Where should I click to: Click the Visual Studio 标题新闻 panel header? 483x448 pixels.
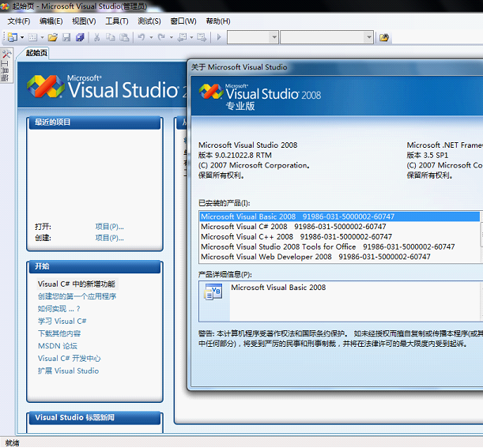pyautogui.click(x=95, y=418)
